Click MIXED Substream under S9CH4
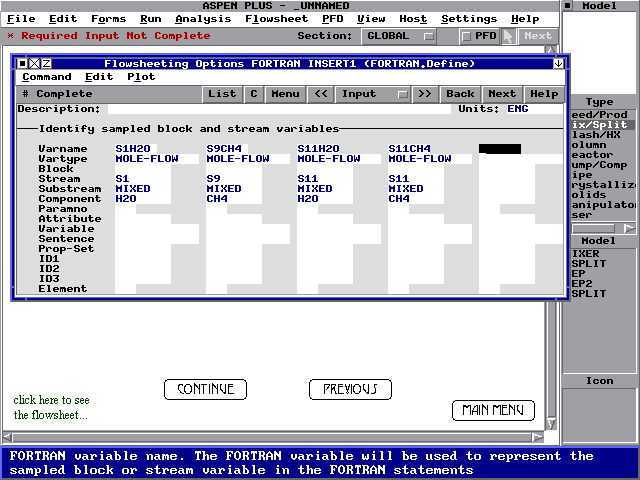Screen dimensions: 640x480 pos(233,189)
